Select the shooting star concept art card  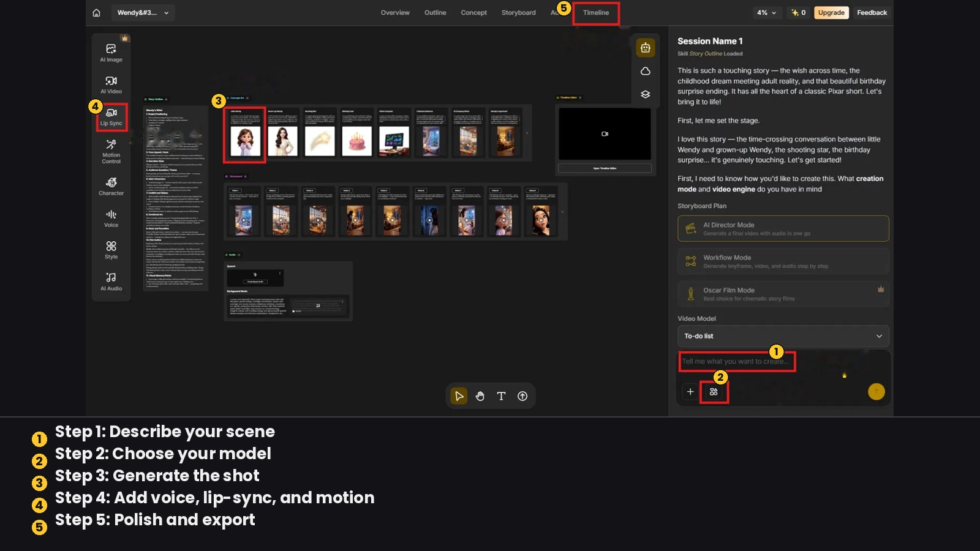pos(320,134)
